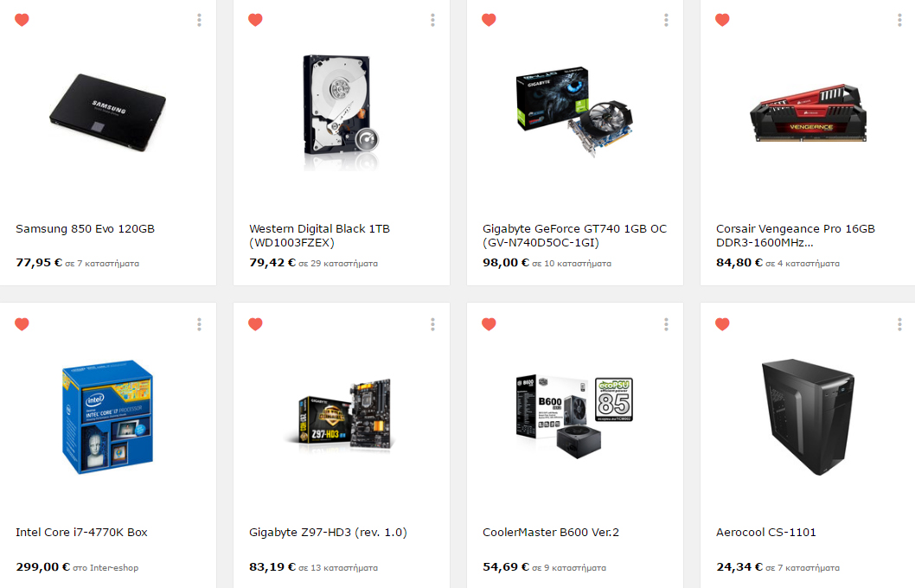Open the Samsung 850 Evo 120GB title link
This screenshot has width=915, height=588.
tap(86, 228)
